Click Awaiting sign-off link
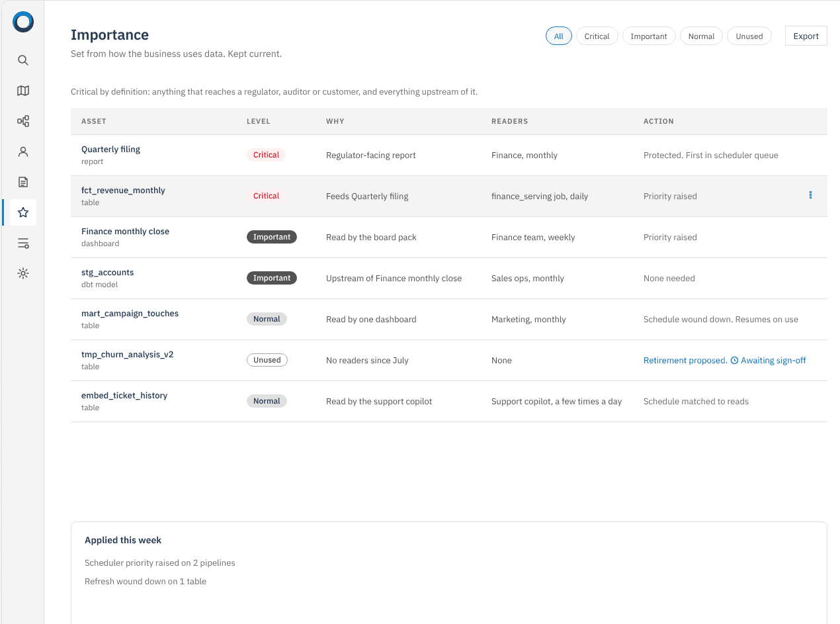The height and width of the screenshot is (624, 840). [773, 361]
